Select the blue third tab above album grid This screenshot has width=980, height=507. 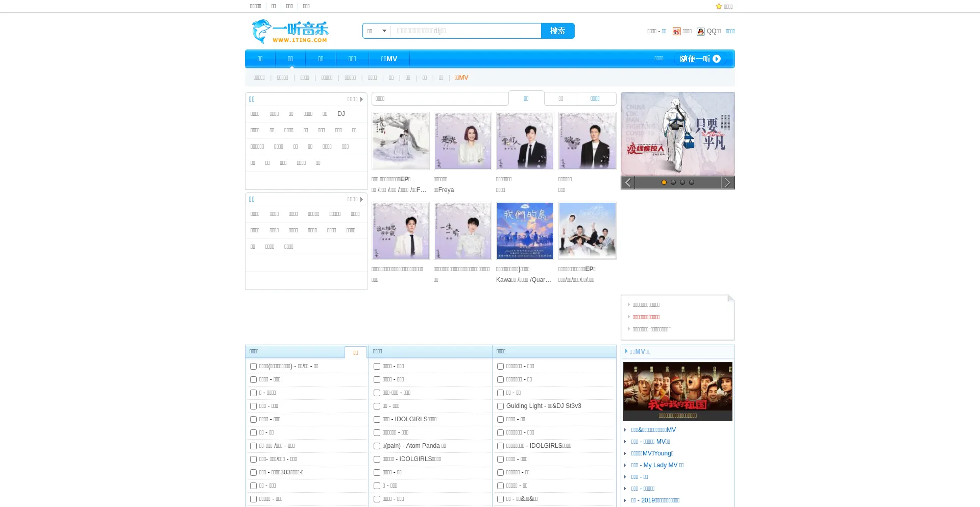[595, 99]
